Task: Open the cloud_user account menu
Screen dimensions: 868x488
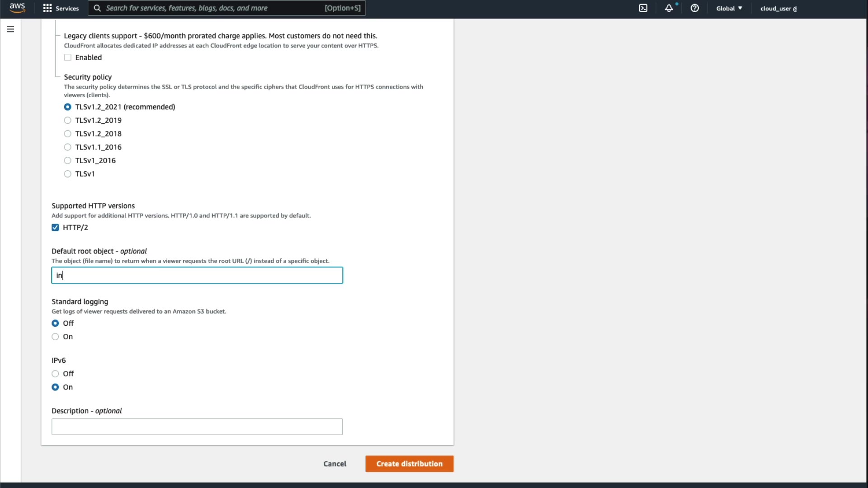Action: (778, 8)
